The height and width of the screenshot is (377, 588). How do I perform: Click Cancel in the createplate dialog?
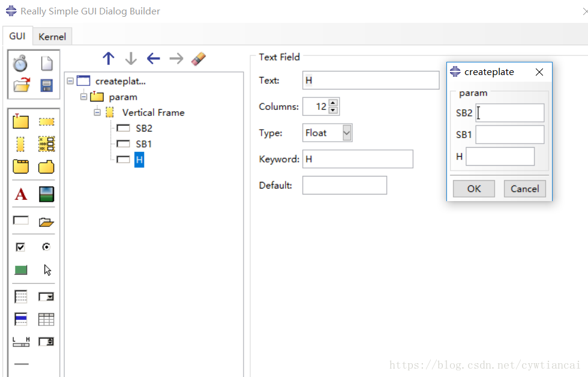click(525, 188)
